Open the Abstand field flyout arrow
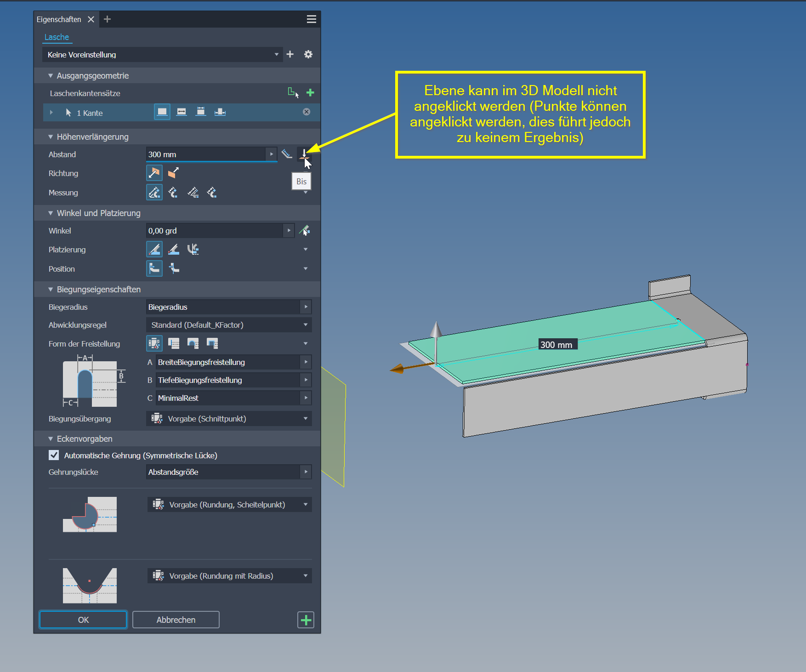The width and height of the screenshot is (806, 672). (272, 154)
